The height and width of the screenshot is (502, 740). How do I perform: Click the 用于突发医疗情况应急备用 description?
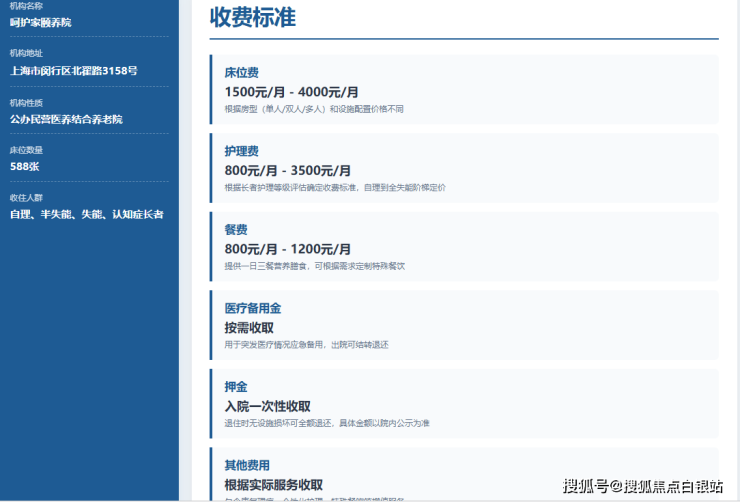tap(306, 344)
